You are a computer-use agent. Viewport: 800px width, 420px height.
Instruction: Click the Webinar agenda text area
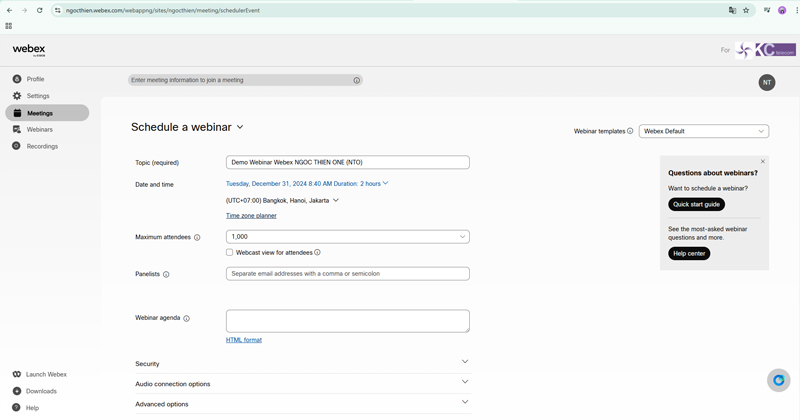[x=347, y=321]
